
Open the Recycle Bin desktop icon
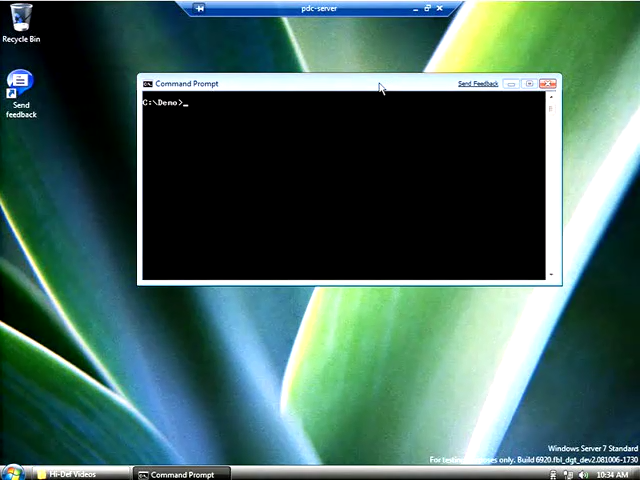tap(21, 23)
